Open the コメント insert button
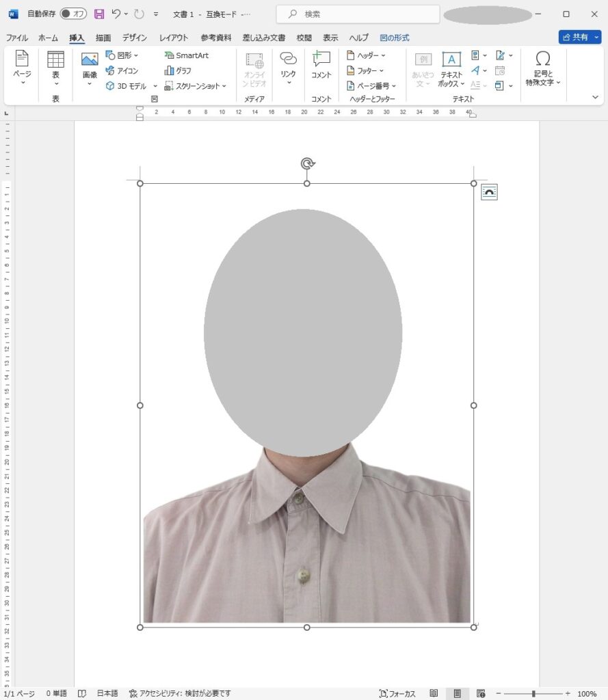The height and width of the screenshot is (700, 608). [x=321, y=65]
